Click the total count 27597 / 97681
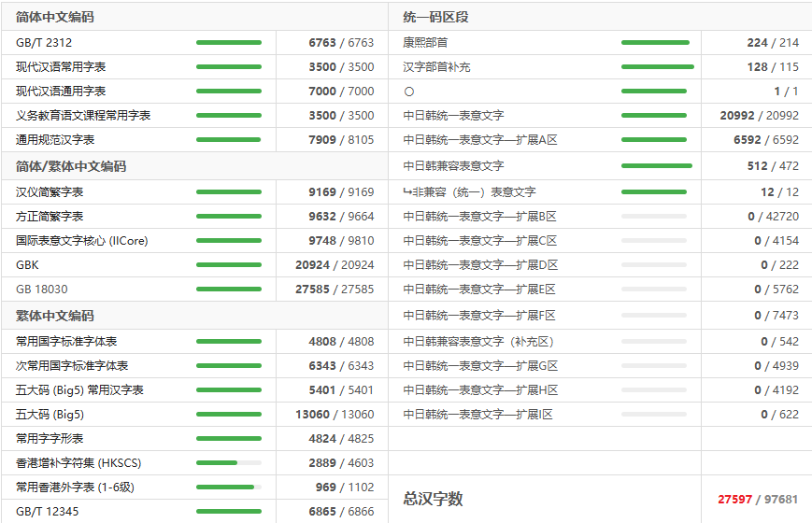Viewport: 812px width, 523px height. click(x=758, y=500)
